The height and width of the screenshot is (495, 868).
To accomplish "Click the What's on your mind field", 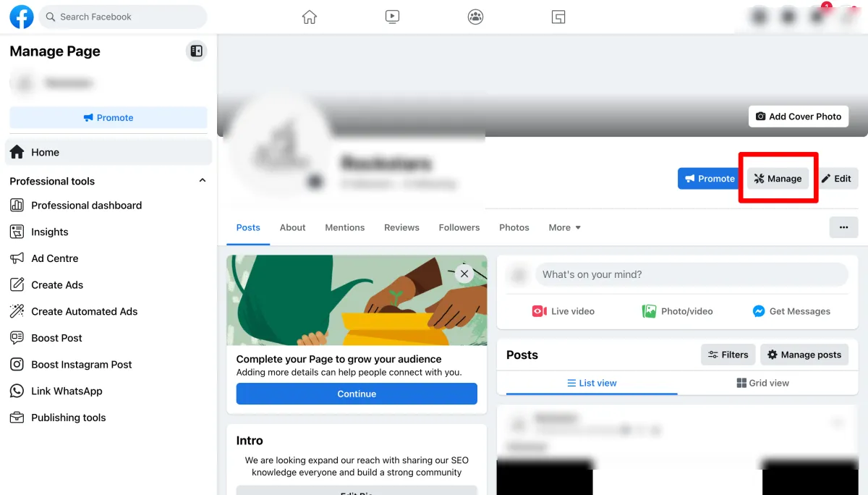I will [691, 274].
